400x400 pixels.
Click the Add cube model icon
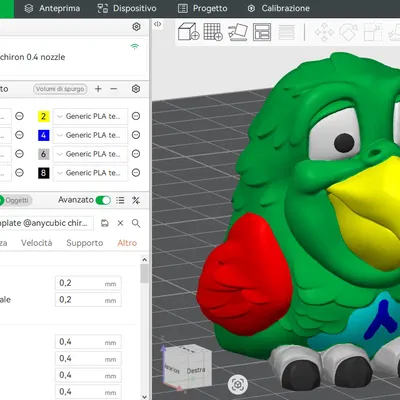(x=189, y=32)
